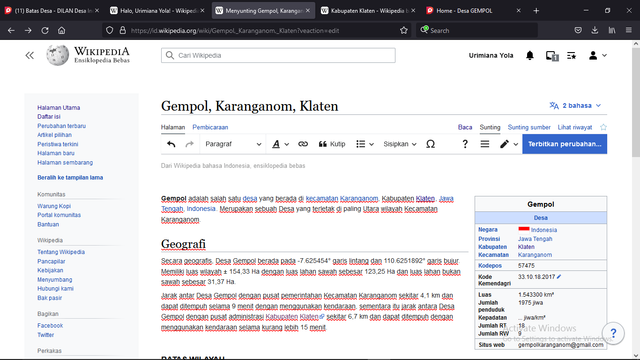Open browser downloads icon

point(595,30)
